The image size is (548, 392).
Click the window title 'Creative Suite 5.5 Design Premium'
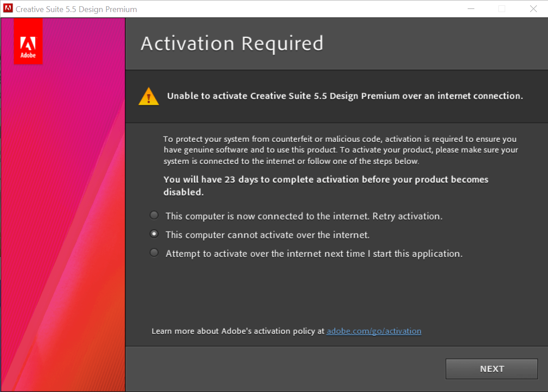coord(76,8)
